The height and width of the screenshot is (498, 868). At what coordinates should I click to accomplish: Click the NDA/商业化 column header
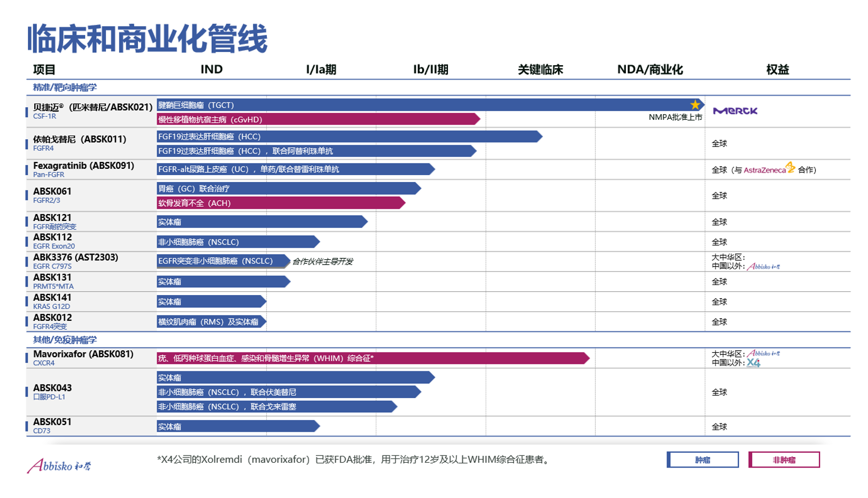(650, 69)
